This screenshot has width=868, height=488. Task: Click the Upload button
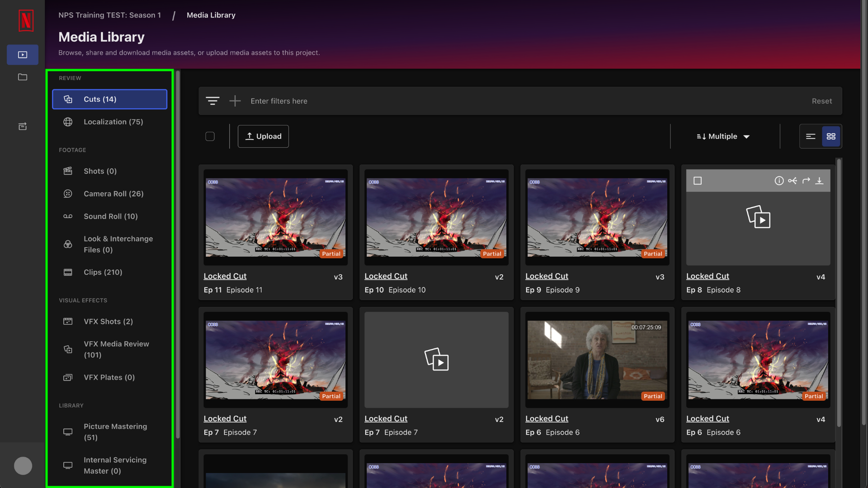tap(263, 136)
